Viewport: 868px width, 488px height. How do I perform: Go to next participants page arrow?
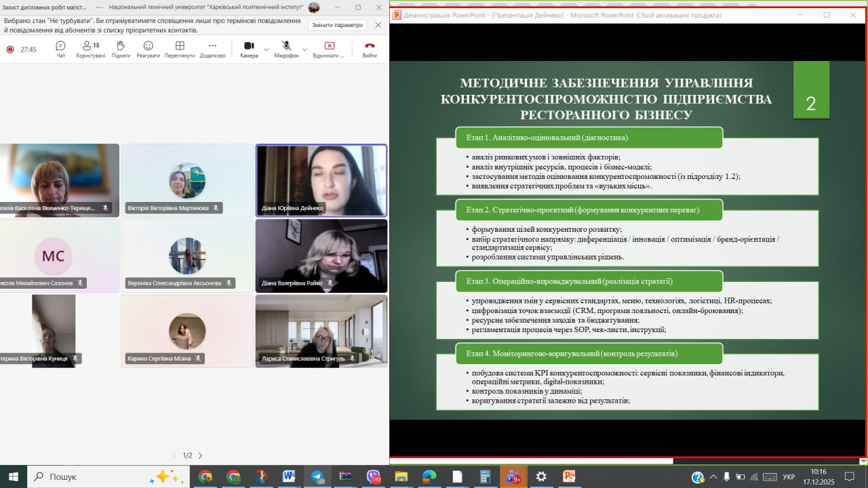point(200,455)
